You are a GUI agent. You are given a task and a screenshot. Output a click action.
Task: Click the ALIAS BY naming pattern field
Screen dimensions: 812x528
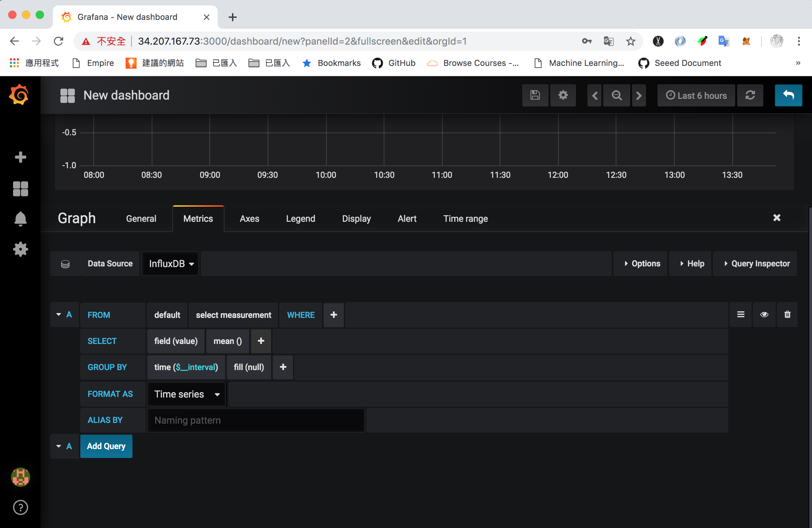[256, 420]
